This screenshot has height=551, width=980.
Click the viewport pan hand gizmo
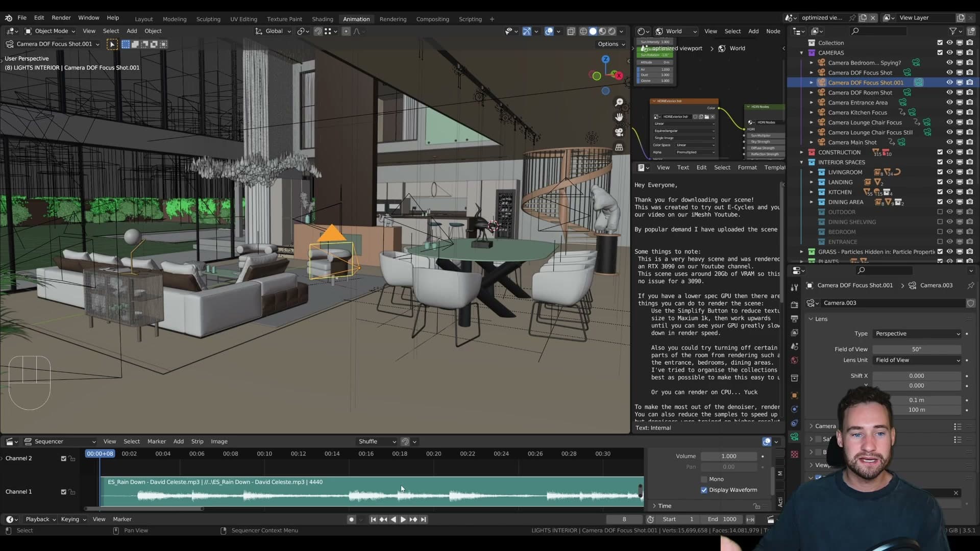pos(619,117)
